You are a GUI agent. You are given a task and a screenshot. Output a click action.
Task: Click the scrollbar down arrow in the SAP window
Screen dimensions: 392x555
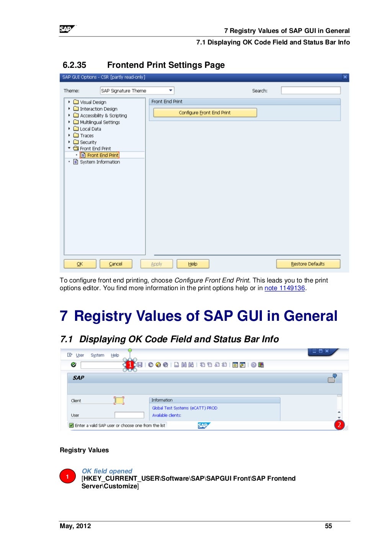pyautogui.click(x=339, y=417)
